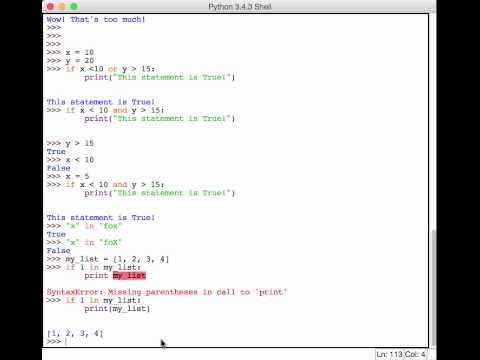Click the Python 3.4.3 Shell title

tap(240, 6)
